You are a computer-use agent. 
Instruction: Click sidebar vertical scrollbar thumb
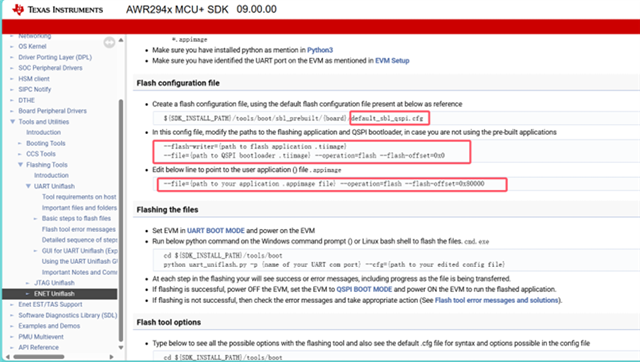[121, 220]
